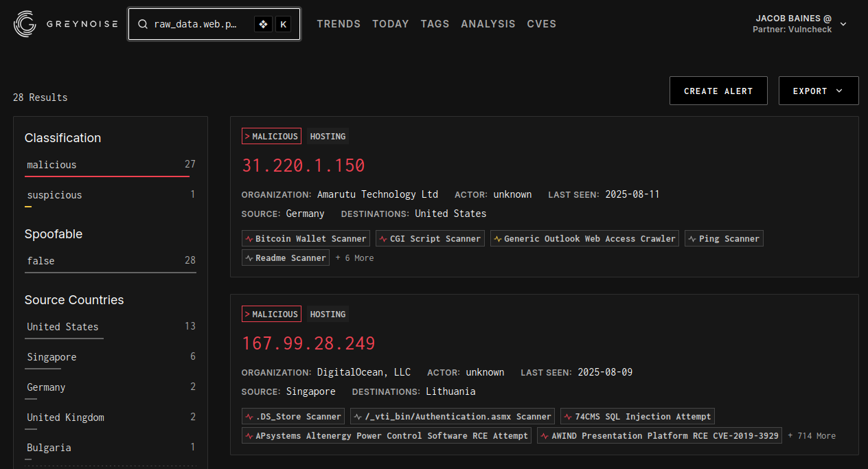The width and height of the screenshot is (868, 469).
Task: Filter results by suspicious classification
Action: (x=54, y=194)
